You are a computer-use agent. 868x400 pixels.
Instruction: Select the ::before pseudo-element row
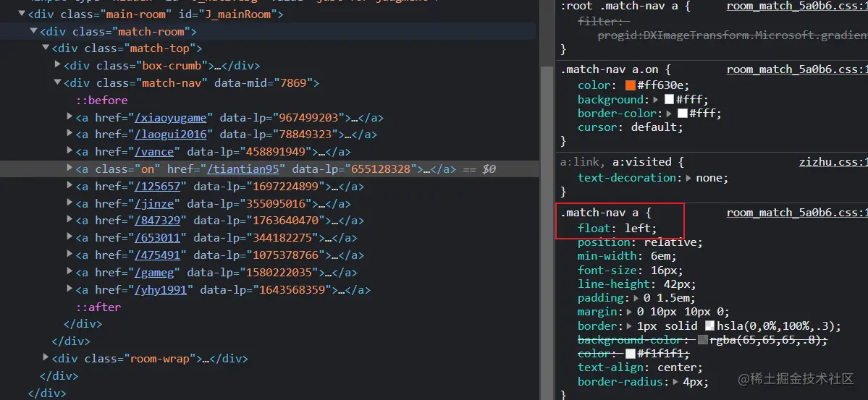(x=102, y=101)
